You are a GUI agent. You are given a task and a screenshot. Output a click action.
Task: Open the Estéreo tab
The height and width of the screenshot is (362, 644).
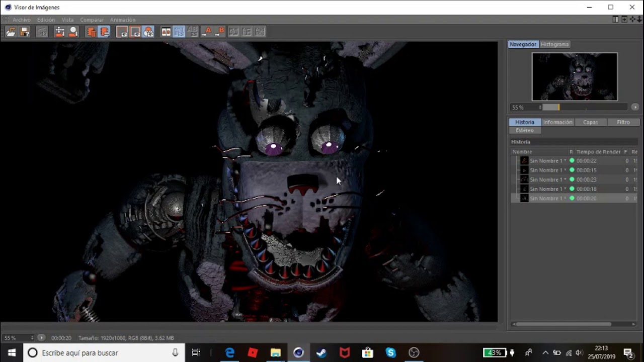(525, 130)
